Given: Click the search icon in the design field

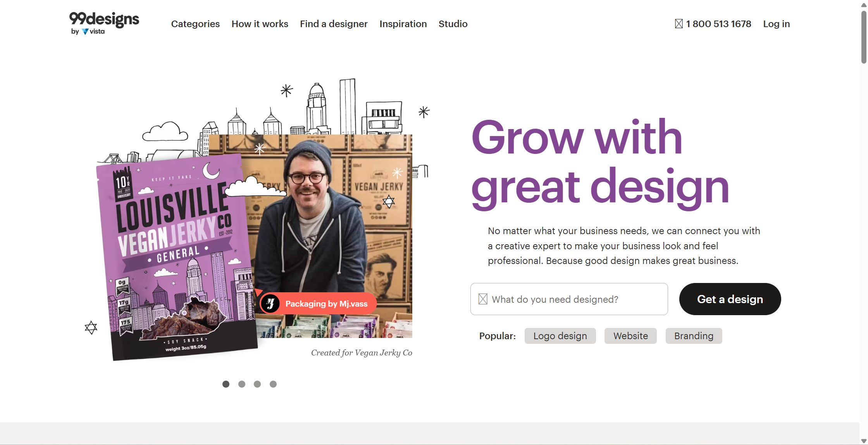Looking at the screenshot, I should tap(483, 299).
